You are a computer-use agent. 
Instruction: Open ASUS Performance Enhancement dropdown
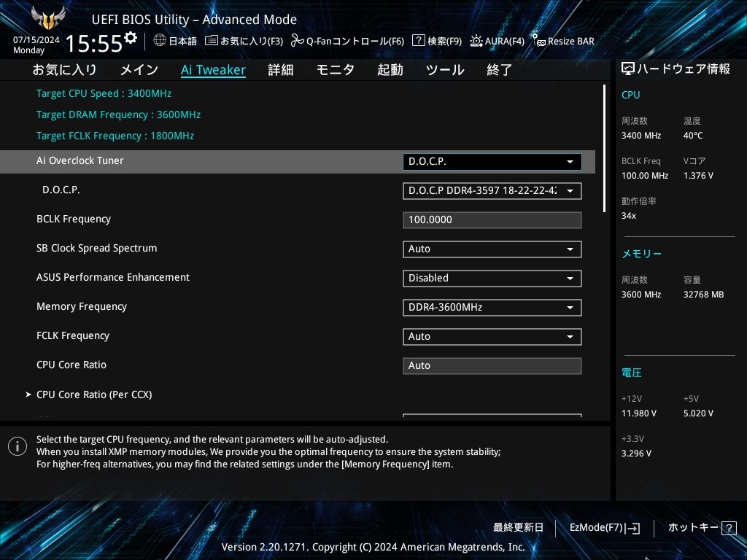coord(492,278)
